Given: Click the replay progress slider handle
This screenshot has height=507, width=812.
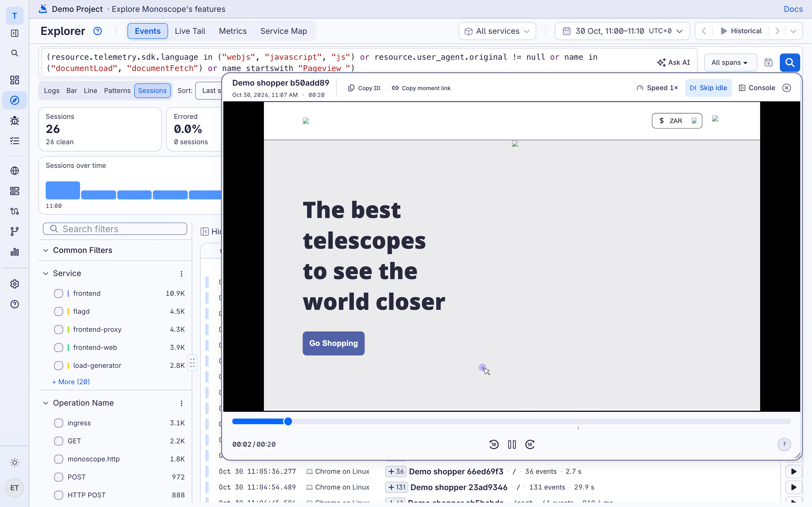Looking at the screenshot, I should (x=288, y=421).
